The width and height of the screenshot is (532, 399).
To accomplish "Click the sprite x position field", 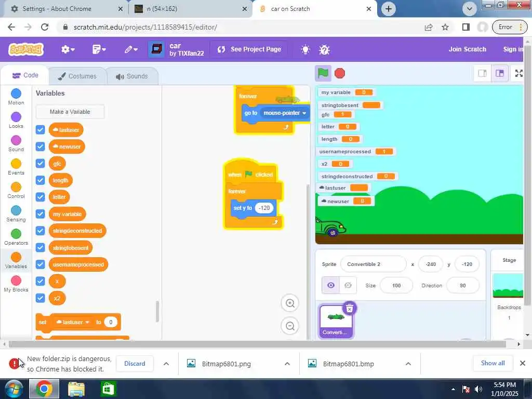I will (x=431, y=264).
